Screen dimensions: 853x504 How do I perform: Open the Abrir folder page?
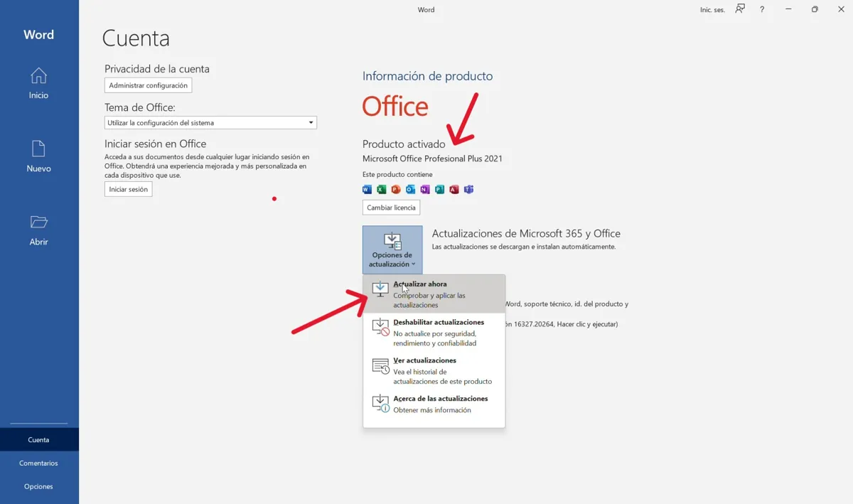pyautogui.click(x=38, y=230)
